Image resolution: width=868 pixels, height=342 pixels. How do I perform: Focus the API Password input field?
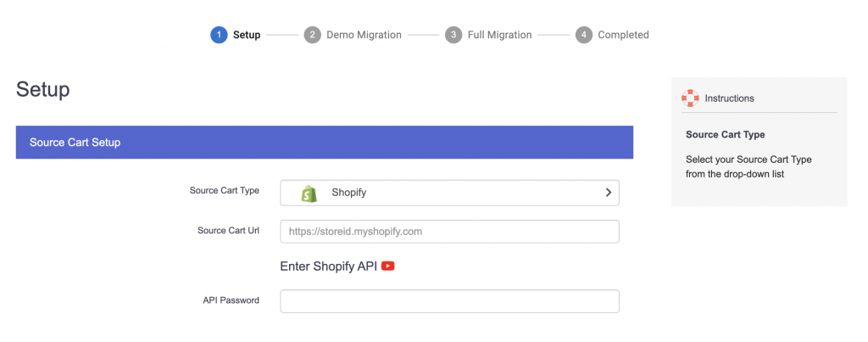449,301
